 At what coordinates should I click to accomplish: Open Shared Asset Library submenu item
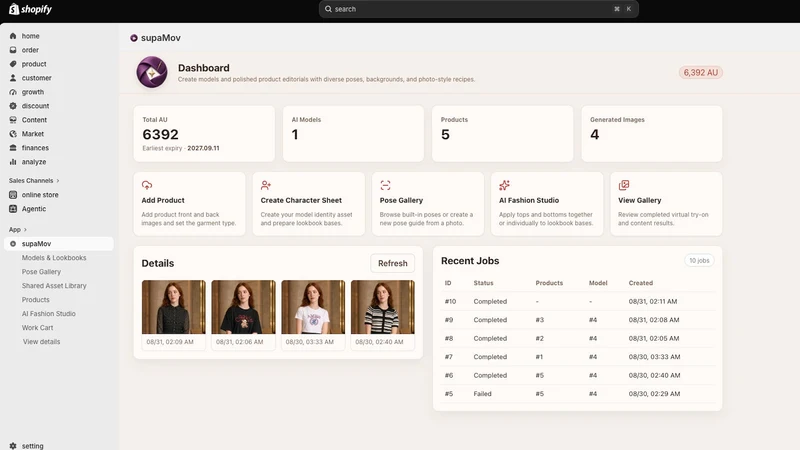54,286
